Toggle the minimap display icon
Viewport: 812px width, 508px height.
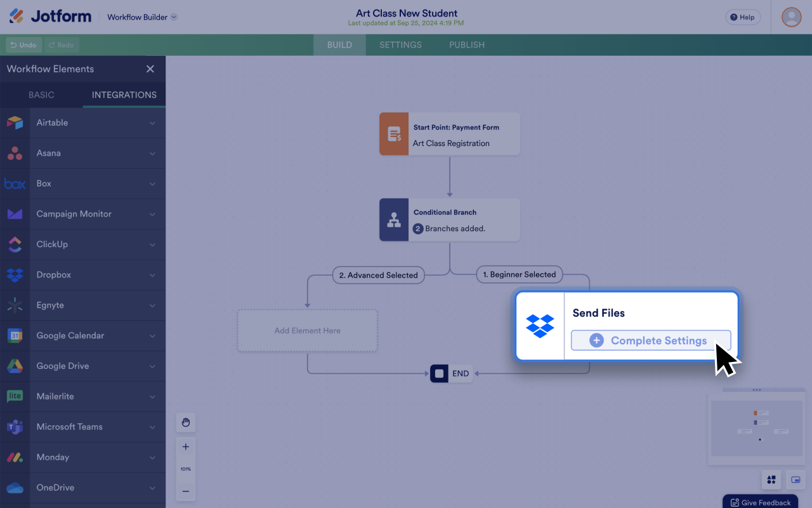tap(796, 480)
